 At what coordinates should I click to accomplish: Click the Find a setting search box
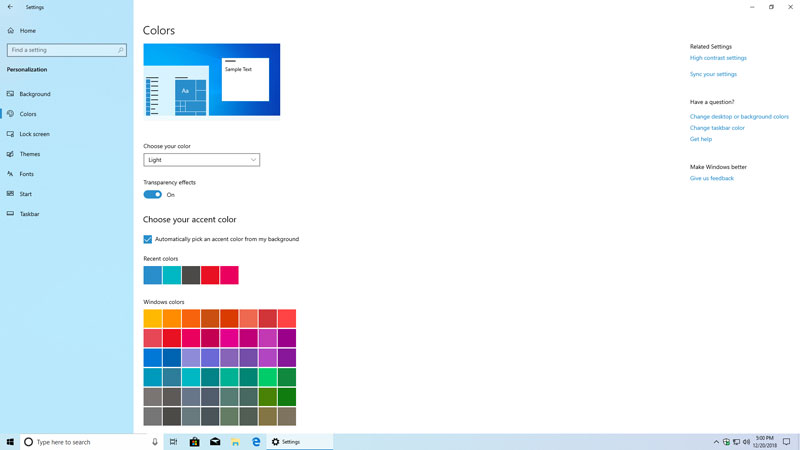[66, 50]
